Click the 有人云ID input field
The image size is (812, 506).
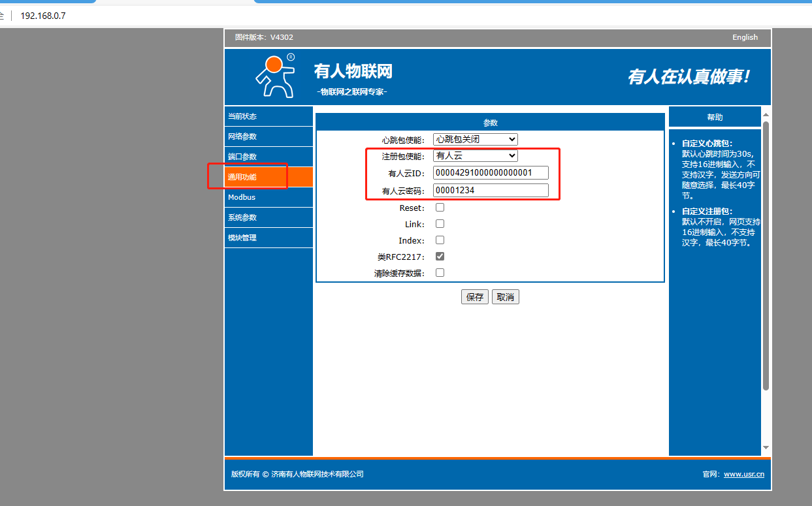[x=491, y=173]
